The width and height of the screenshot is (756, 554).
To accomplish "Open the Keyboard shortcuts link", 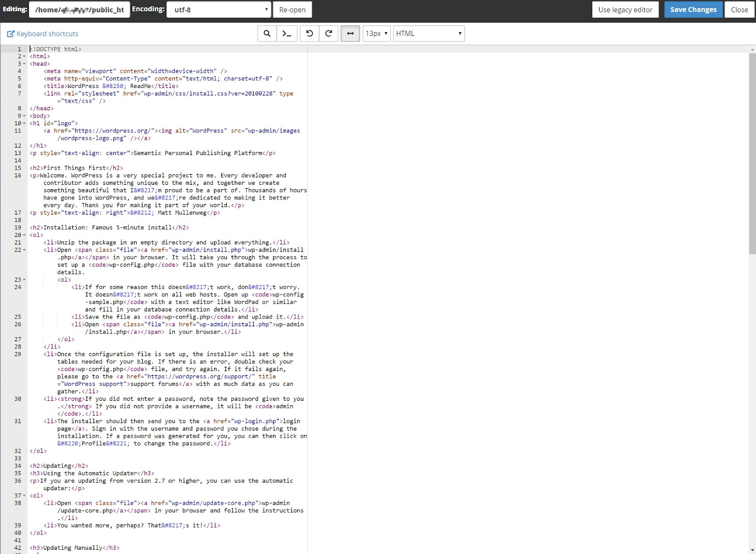I will click(43, 34).
